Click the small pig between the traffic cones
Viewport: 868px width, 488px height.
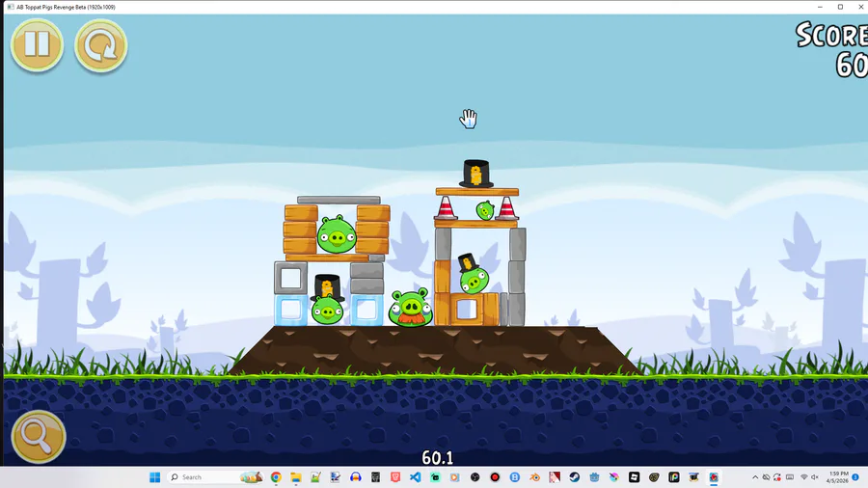point(485,211)
